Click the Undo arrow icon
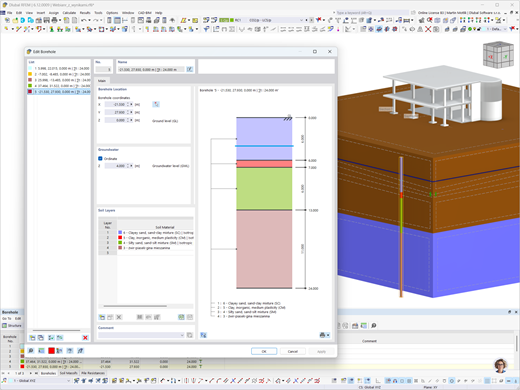This screenshot has width=520, height=390. click(84, 20)
